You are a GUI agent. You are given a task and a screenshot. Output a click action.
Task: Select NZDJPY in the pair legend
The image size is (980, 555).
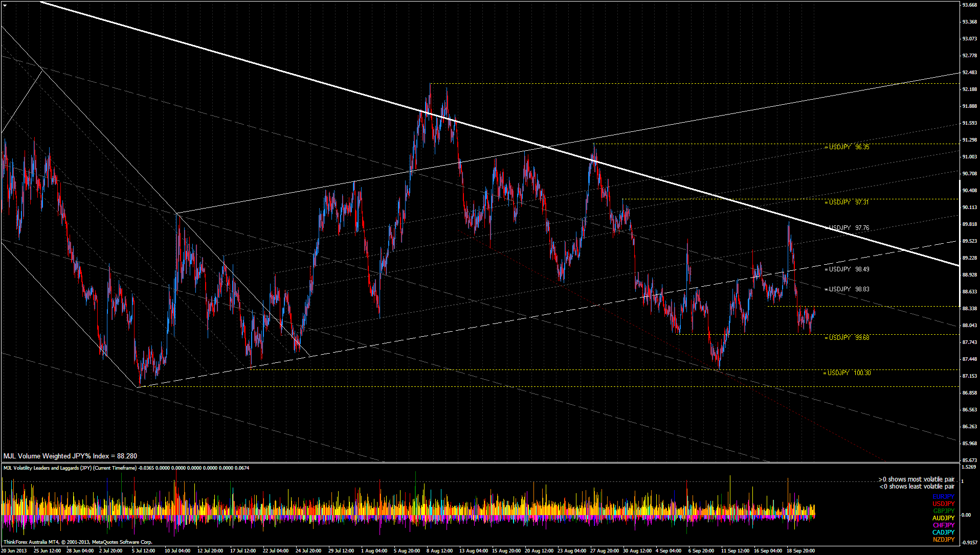click(x=943, y=540)
